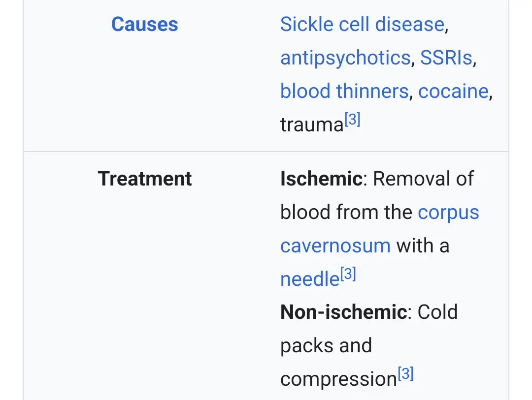Open the Causes link
532x400 pixels.
point(144,24)
